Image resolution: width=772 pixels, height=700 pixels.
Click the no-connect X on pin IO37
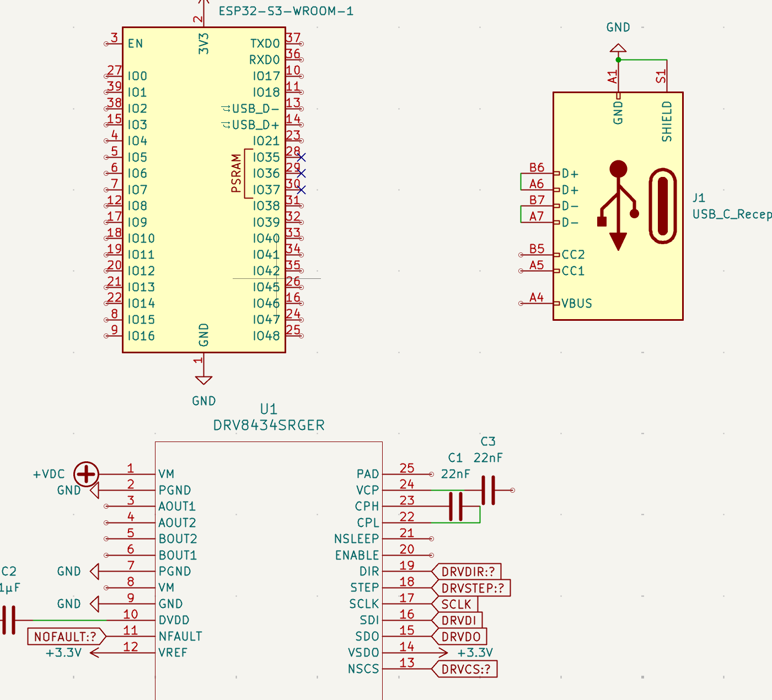pos(301,190)
